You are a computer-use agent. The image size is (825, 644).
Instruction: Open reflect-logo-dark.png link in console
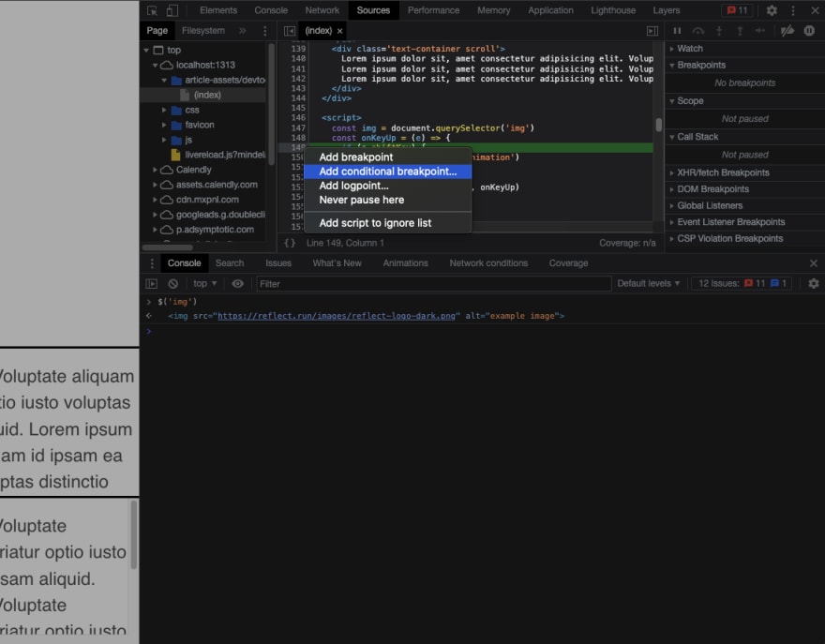(x=337, y=316)
